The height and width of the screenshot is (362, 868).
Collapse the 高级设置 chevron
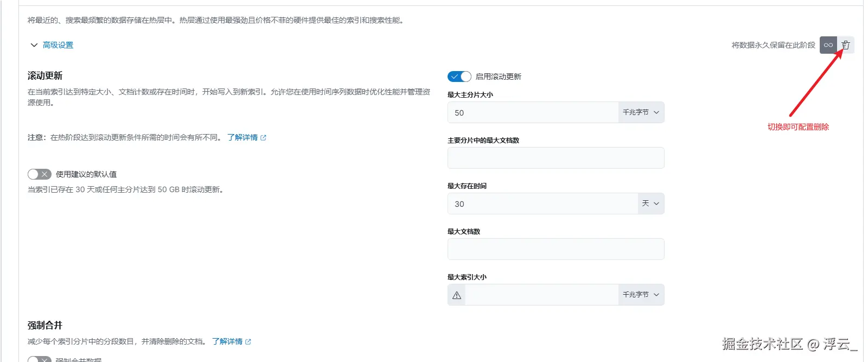[34, 45]
